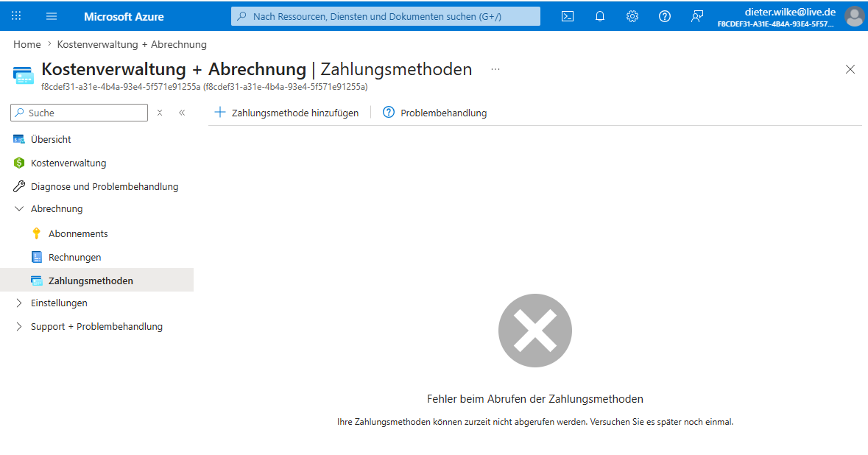This screenshot has height=455, width=868.
Task: Open the feedback icon in header
Action: [697, 17]
